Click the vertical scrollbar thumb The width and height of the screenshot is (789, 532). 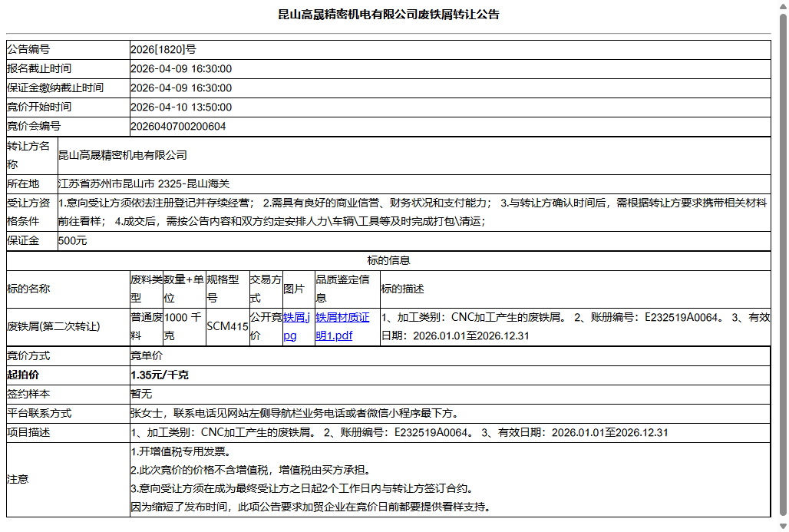pyautogui.click(x=783, y=264)
